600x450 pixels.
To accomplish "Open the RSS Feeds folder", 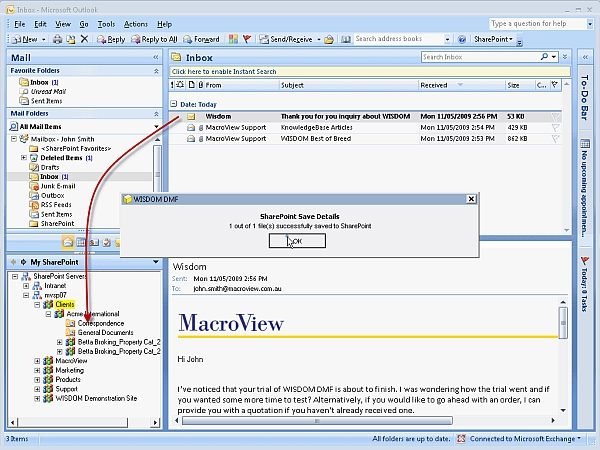I will (x=50, y=205).
